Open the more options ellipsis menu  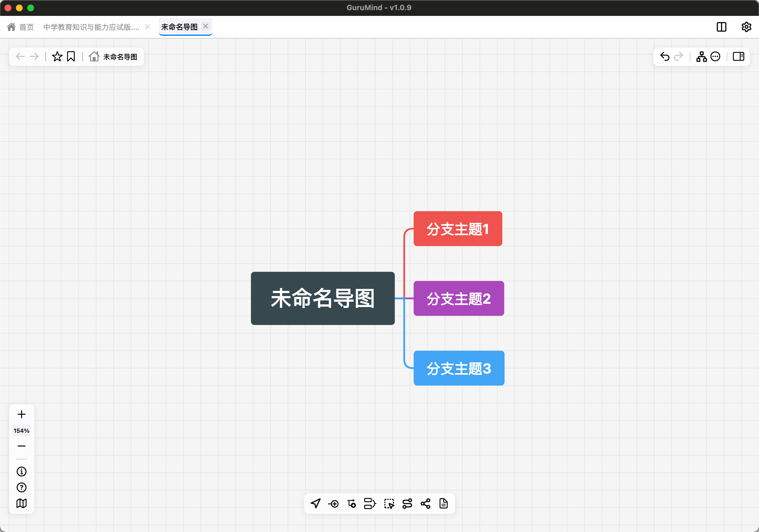point(716,56)
